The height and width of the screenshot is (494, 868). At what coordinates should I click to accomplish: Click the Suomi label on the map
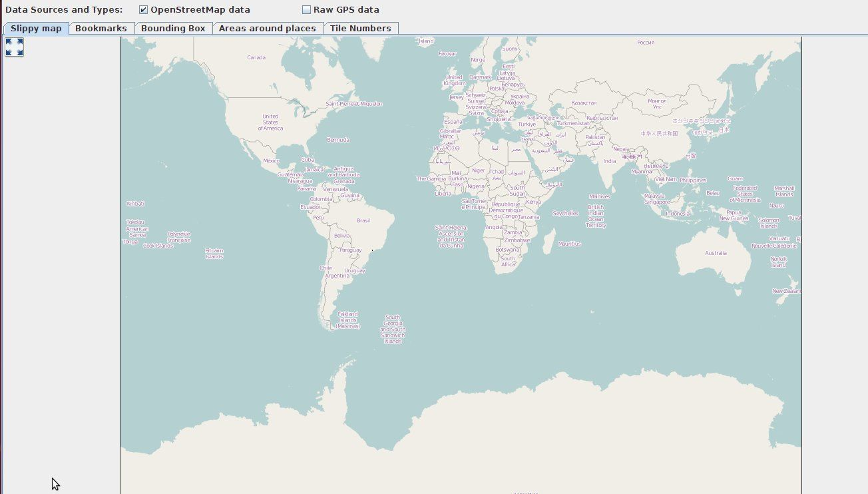pos(510,49)
